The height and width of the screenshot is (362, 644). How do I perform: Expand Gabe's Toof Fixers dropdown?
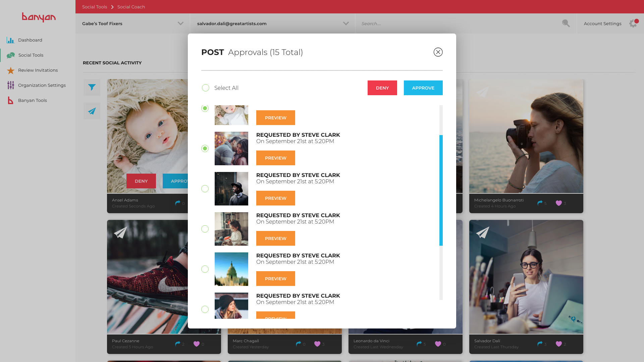point(180,23)
